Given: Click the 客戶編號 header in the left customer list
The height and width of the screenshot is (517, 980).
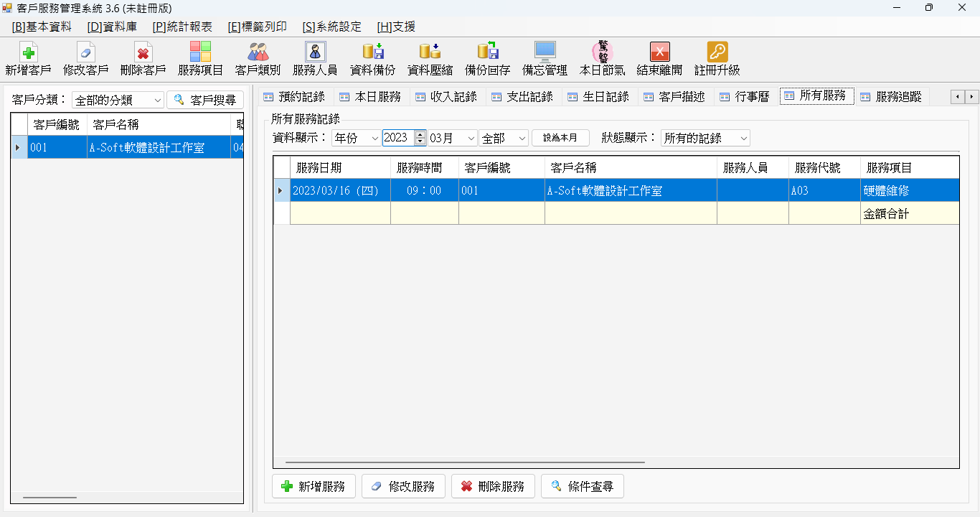Looking at the screenshot, I should coord(57,124).
